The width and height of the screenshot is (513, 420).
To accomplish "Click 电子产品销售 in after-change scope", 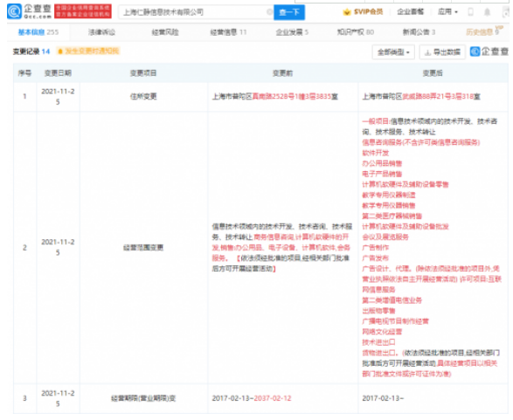I will (382, 174).
